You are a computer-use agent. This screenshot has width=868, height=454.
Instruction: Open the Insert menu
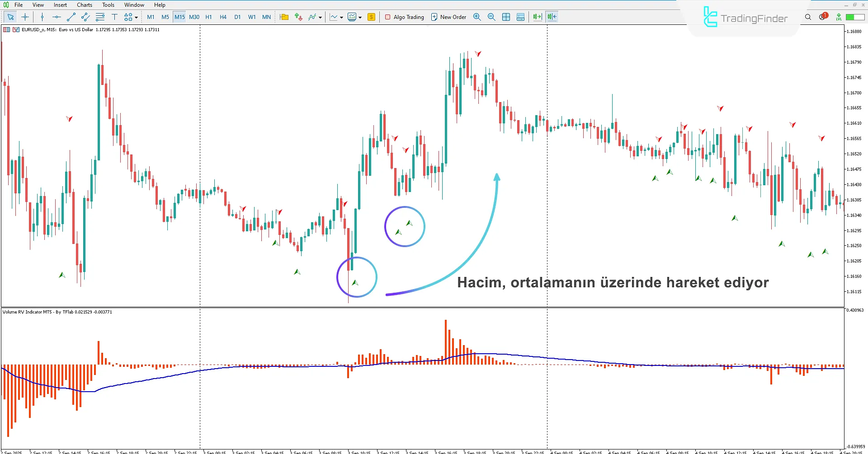[60, 5]
